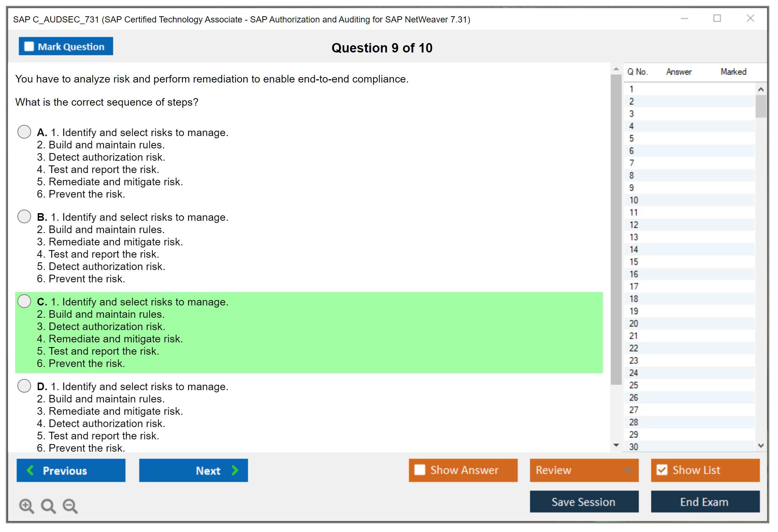Viewport: 778px width, 532px height.
Task: Click question pane scroll-down arrow
Action: (616, 445)
